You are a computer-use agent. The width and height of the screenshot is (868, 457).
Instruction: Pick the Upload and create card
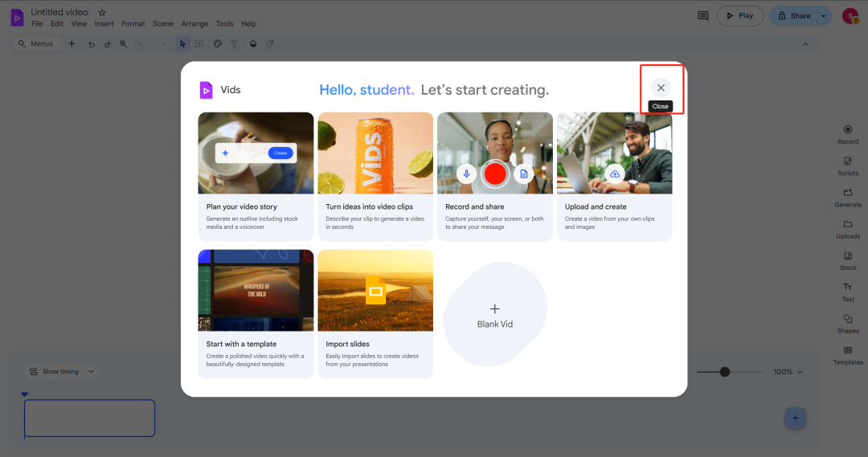(615, 177)
